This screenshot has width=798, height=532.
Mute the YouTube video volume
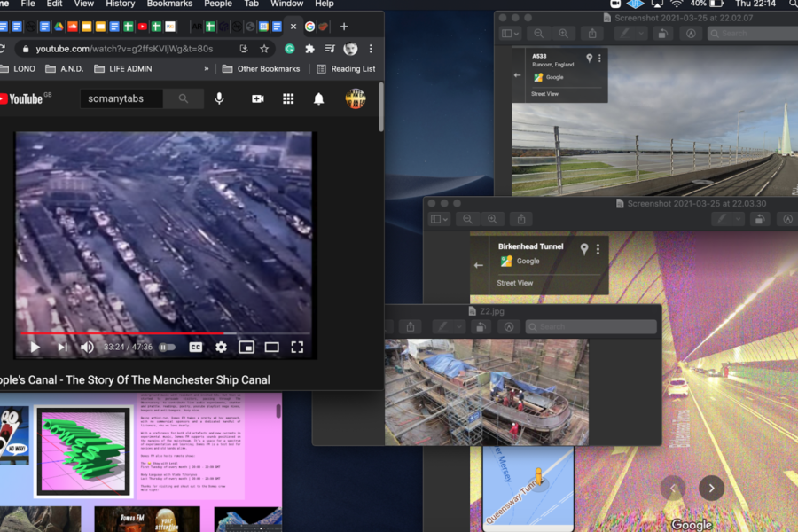(87, 348)
